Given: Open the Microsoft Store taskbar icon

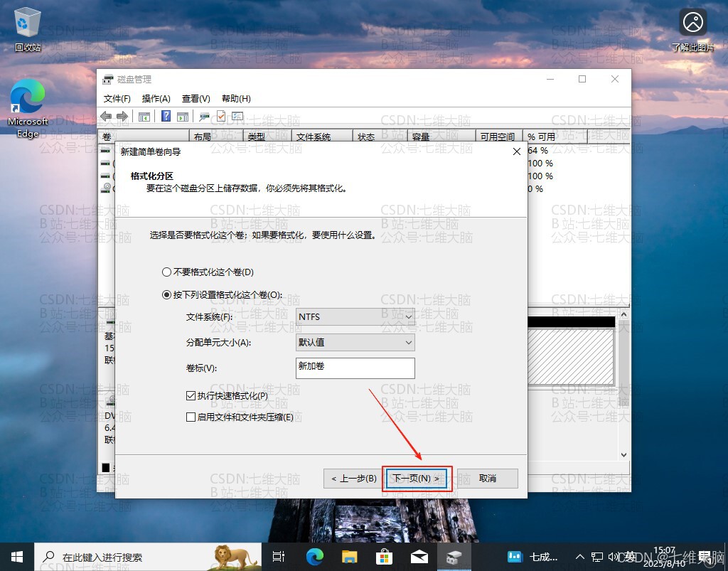Looking at the screenshot, I should coord(384,557).
